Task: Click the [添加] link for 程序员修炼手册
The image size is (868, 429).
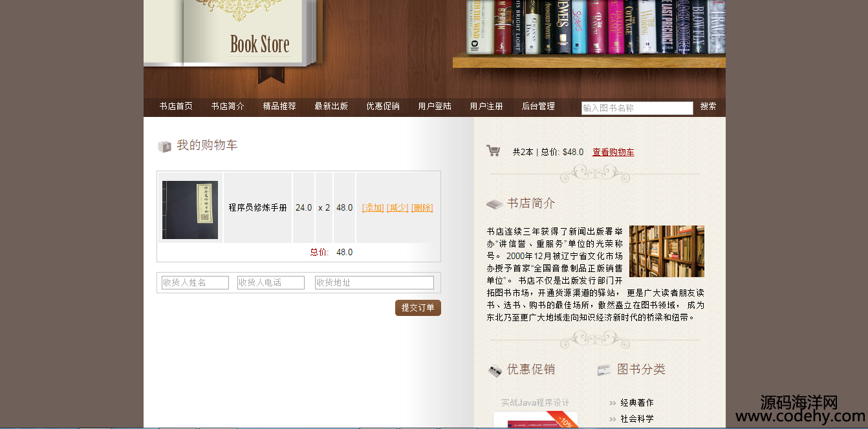Action: (373, 208)
